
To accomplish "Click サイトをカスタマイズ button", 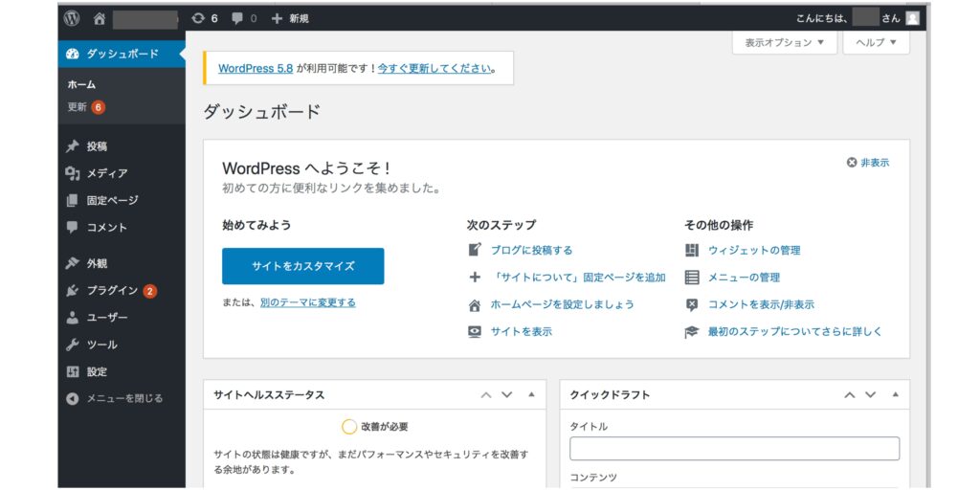I will tap(303, 266).
